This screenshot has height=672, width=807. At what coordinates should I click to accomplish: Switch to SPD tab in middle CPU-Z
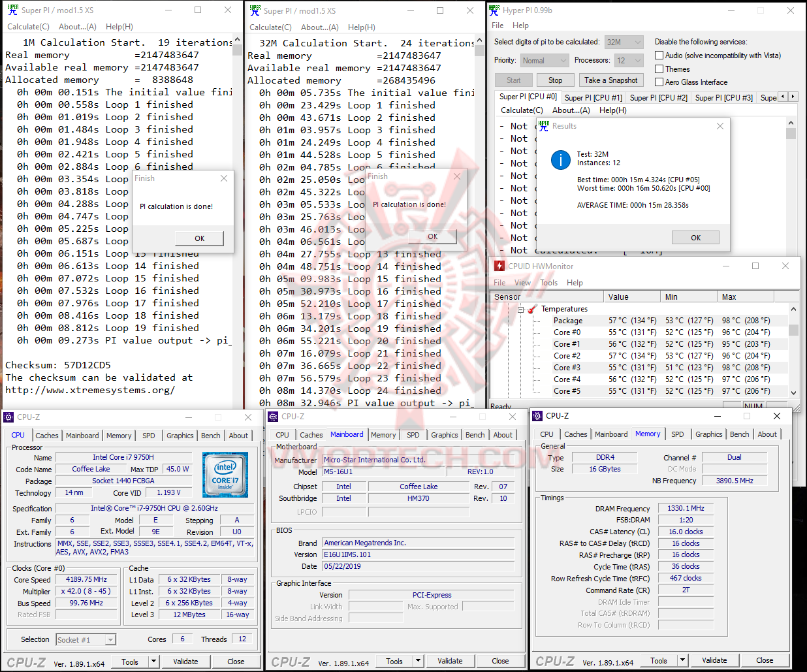413,435
